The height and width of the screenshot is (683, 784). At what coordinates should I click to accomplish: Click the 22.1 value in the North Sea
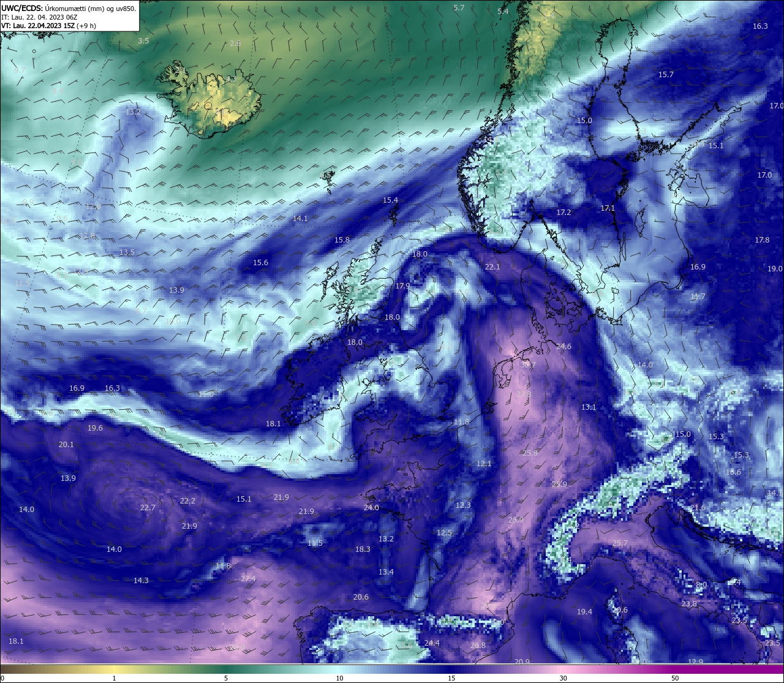[x=492, y=266]
